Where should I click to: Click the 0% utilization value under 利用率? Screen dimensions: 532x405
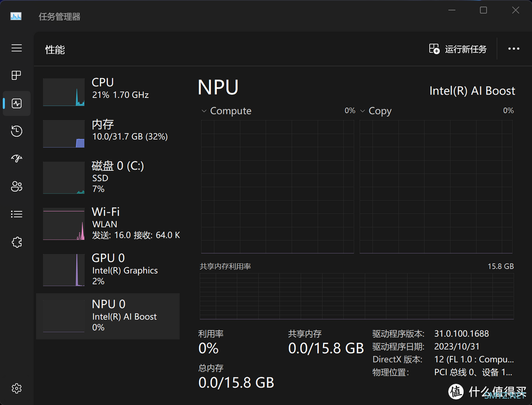pos(208,348)
